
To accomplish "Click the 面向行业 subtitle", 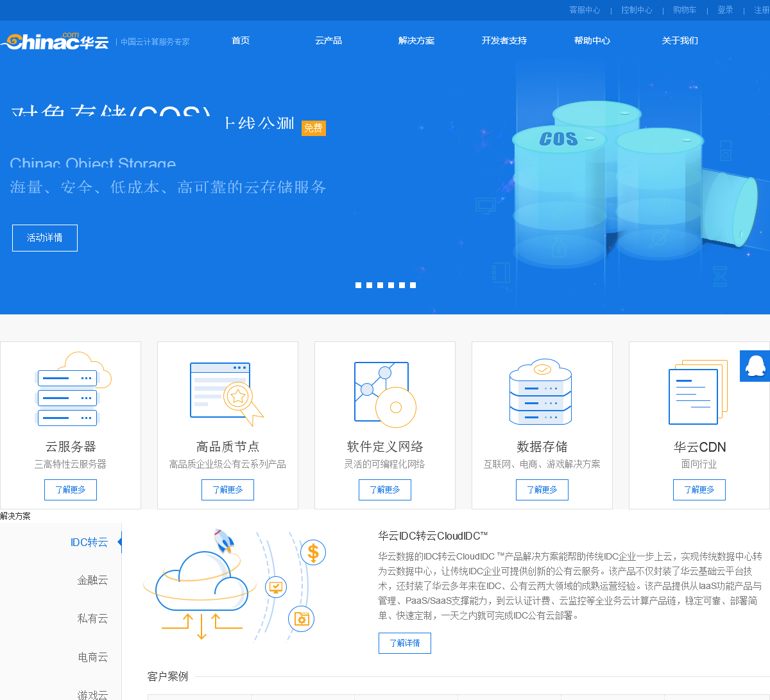I will click(x=699, y=464).
